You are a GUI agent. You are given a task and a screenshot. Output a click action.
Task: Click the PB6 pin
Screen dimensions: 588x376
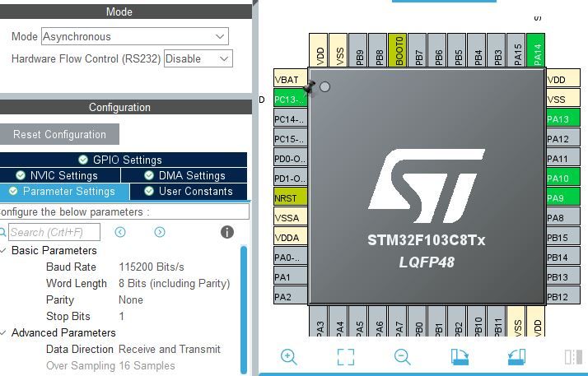pyautogui.click(x=436, y=50)
